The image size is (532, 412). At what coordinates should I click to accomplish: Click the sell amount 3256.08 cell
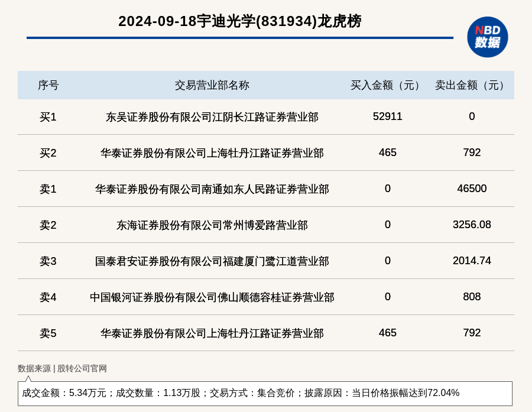click(x=472, y=225)
